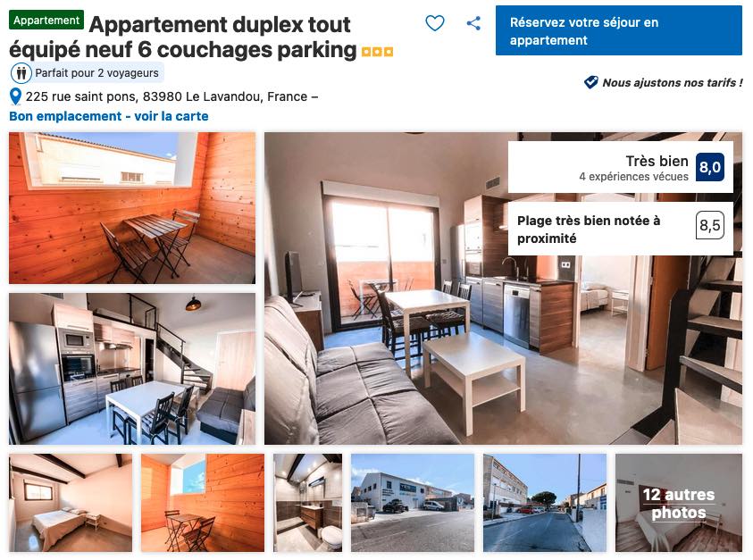The height and width of the screenshot is (560, 753).
Task: Click Nous ajustons nos tarifs link
Action: tap(673, 82)
